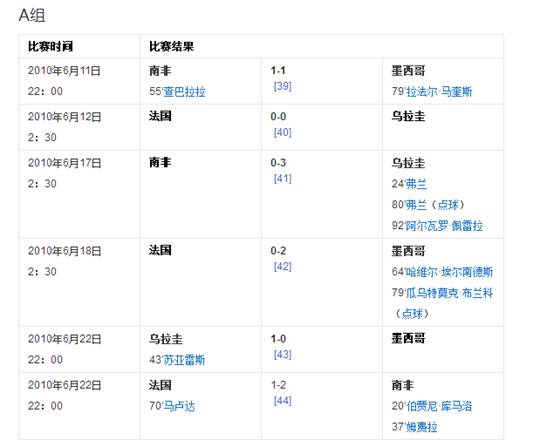The width and height of the screenshot is (554, 440).
Task: Click the 0-3 score
Action: 278,163
